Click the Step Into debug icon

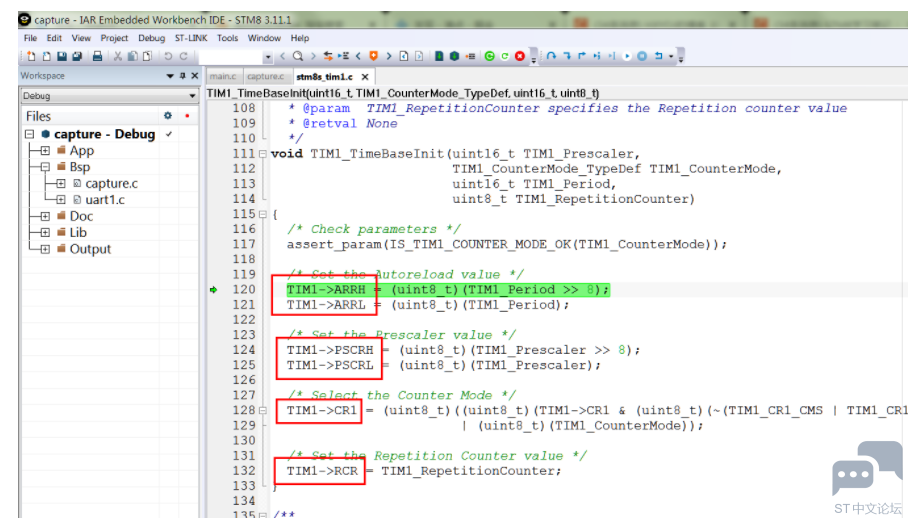[567, 56]
